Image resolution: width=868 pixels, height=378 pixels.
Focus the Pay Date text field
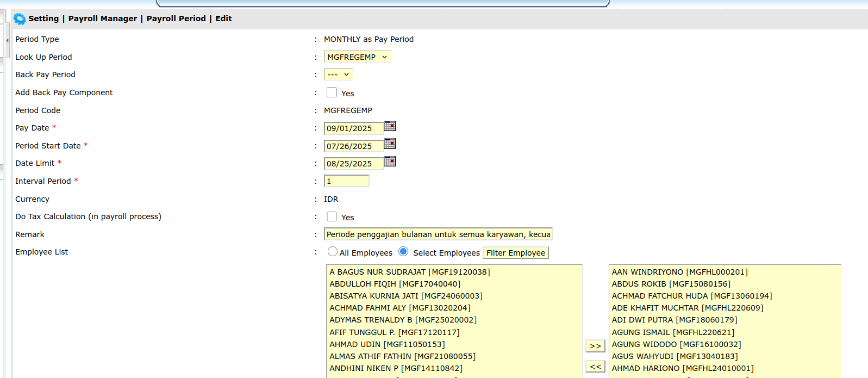[353, 128]
